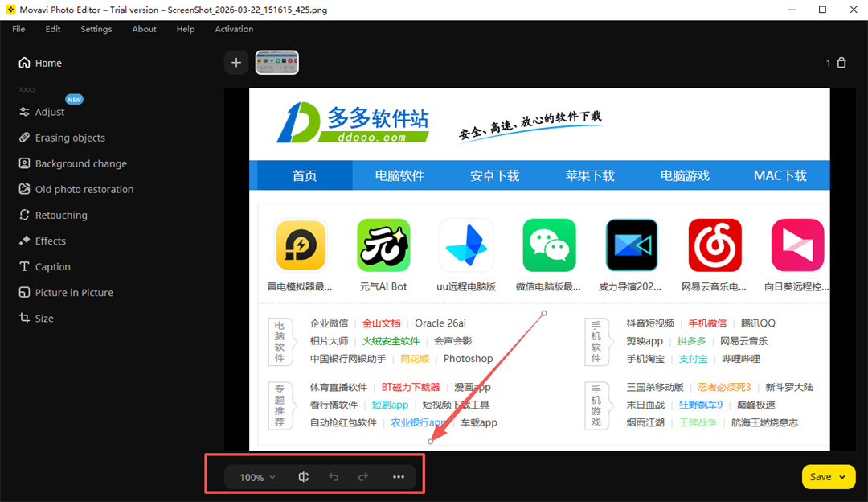Click the 安卓下载 tab in the image
The height and width of the screenshot is (502, 868).
[495, 175]
